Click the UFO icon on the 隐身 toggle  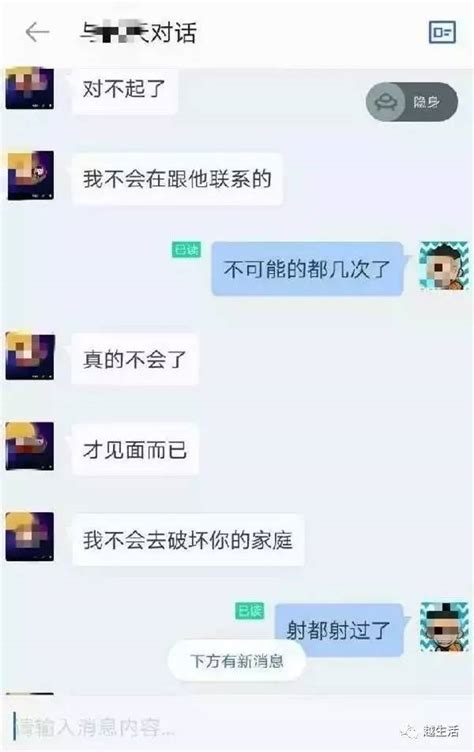[x=384, y=102]
